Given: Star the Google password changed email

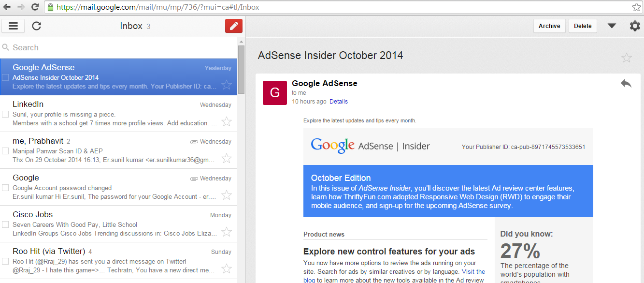Looking at the screenshot, I should tap(227, 195).
